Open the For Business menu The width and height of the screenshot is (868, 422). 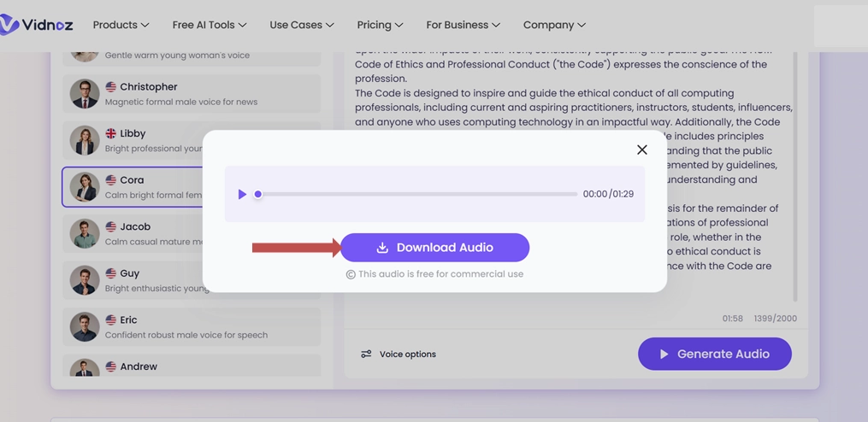[x=463, y=25]
